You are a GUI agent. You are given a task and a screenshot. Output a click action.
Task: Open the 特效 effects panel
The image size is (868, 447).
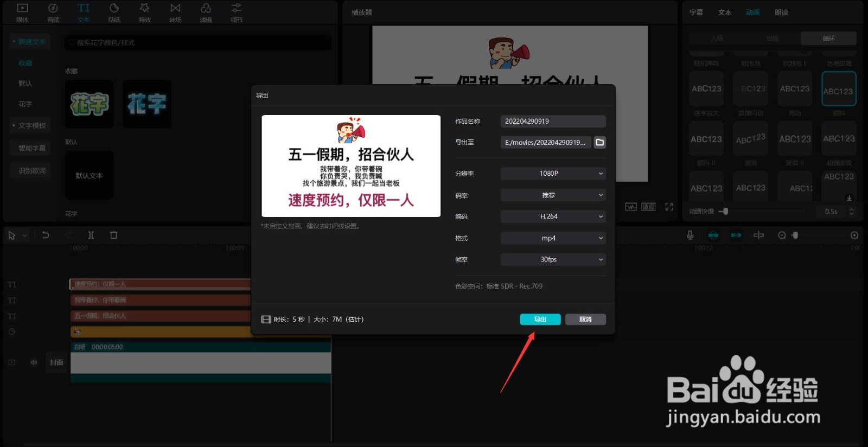point(144,12)
